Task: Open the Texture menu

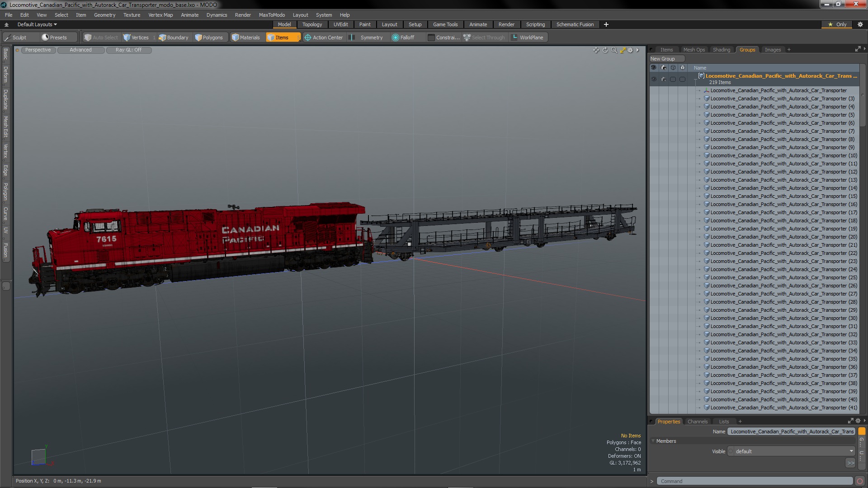Action: [132, 15]
